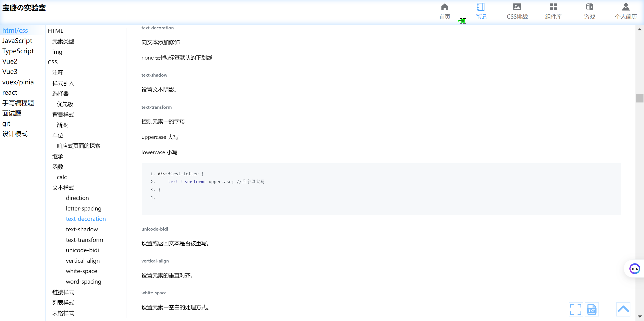Click the TXT export file icon

[x=592, y=309]
